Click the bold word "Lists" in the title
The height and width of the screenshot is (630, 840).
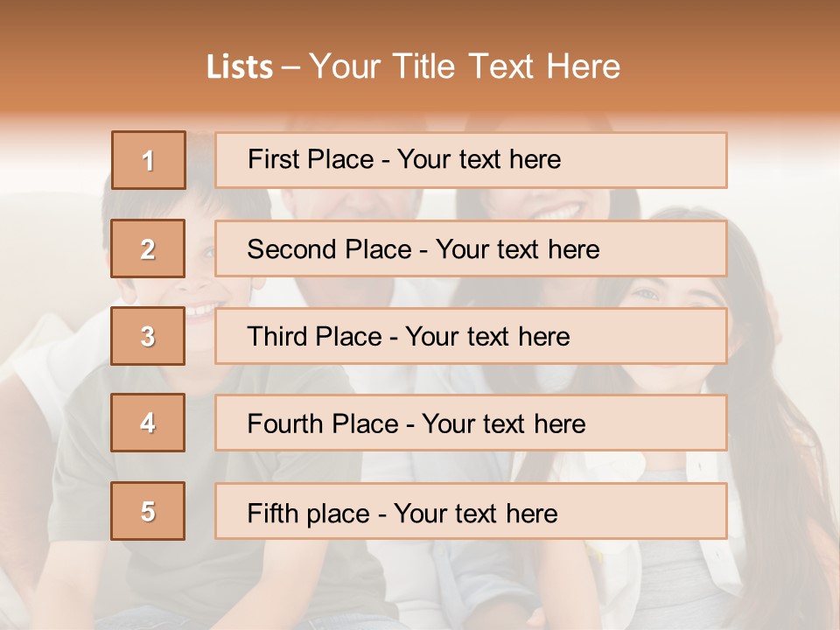[239, 67]
